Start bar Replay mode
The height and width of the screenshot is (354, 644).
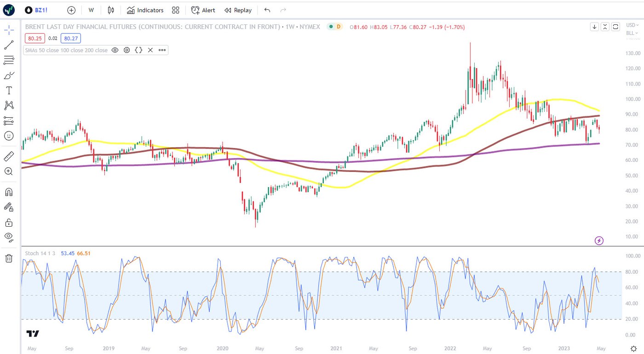pos(238,10)
